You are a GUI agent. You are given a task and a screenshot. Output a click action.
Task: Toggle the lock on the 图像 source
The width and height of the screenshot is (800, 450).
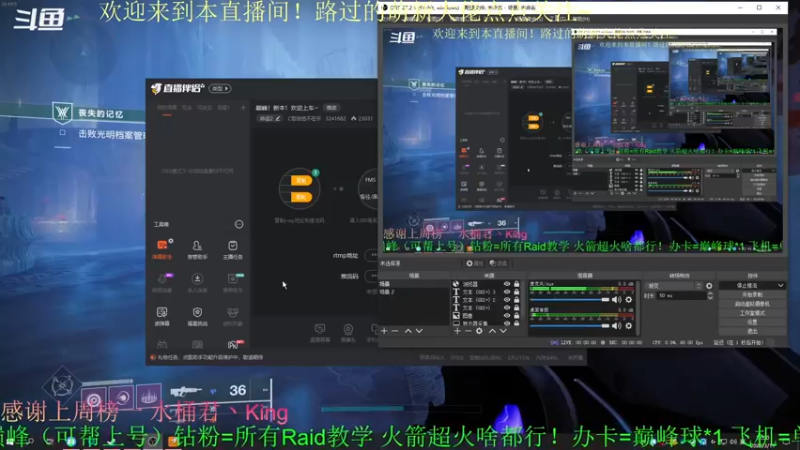tap(516, 316)
